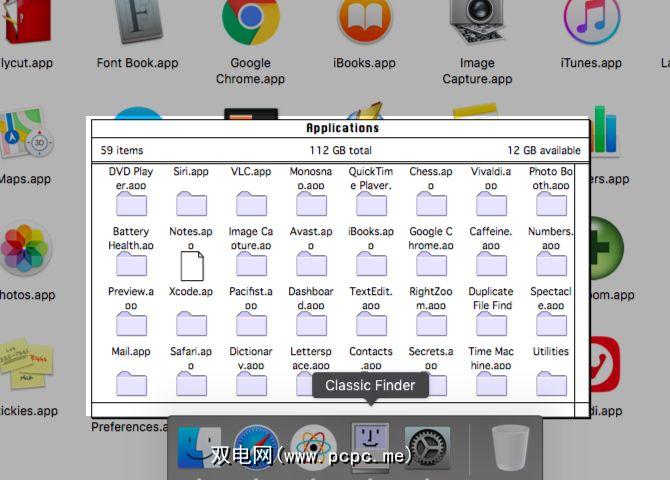The width and height of the screenshot is (670, 480).
Task: Click the Spectacle.app folder icon
Action: point(552,324)
